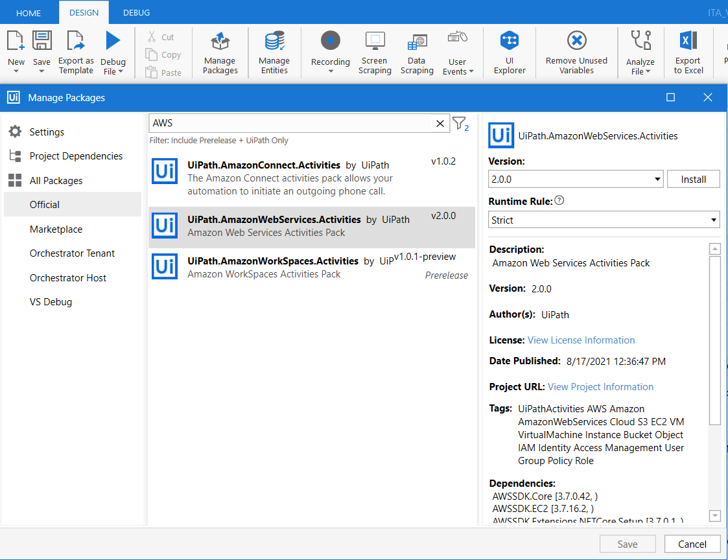Viewport: 728px width, 560px height.
Task: Click the AWSSDK.EC2 dependency line
Action: (543, 508)
